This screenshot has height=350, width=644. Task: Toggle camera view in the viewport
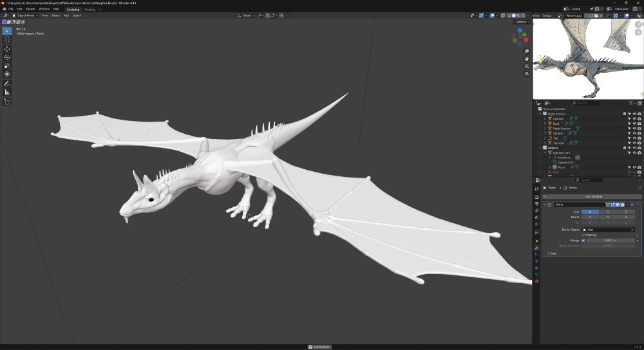pyautogui.click(x=527, y=66)
